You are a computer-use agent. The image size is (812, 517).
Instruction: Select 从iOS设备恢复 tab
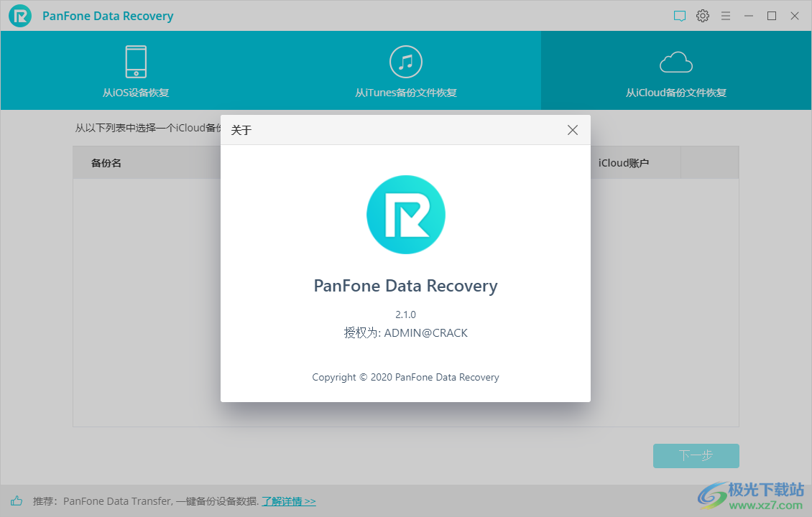tap(137, 71)
